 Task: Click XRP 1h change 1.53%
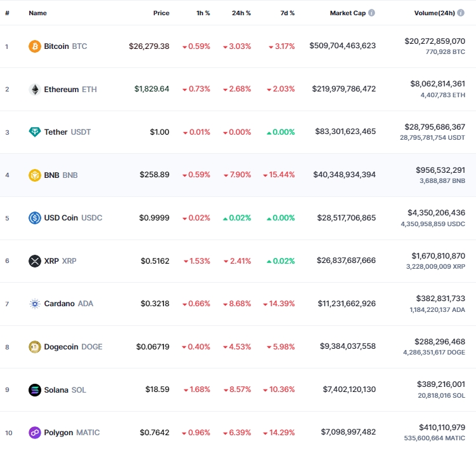point(197,260)
